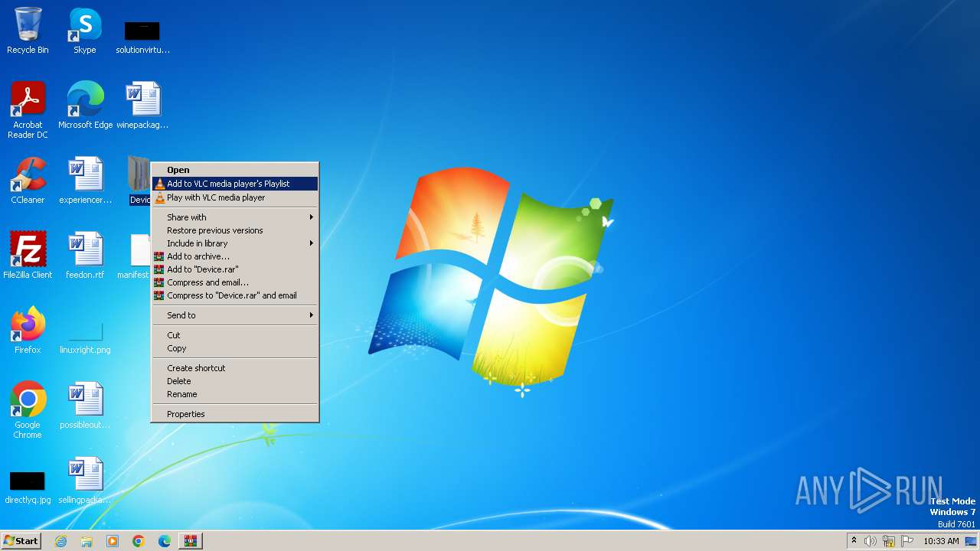Click the network tray icon

889,541
